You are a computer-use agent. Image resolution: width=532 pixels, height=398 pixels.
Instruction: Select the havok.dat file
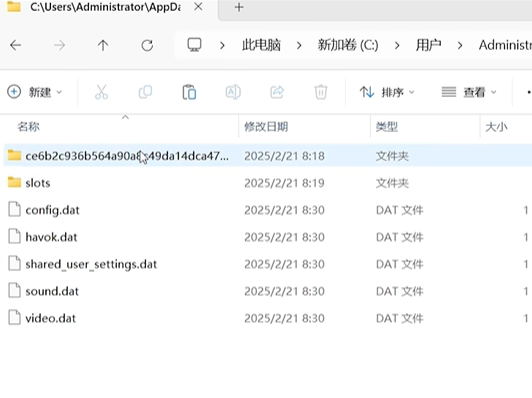pos(51,237)
